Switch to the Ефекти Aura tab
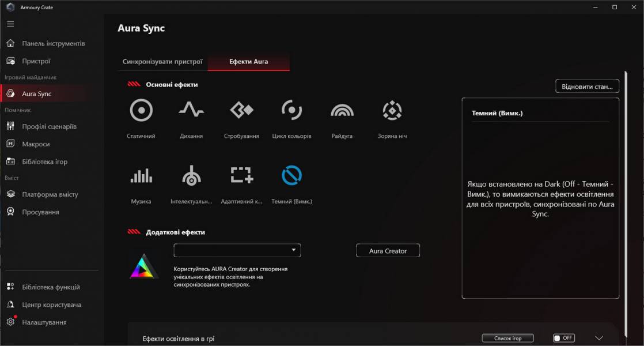Image resolution: width=644 pixels, height=346 pixels. click(249, 61)
